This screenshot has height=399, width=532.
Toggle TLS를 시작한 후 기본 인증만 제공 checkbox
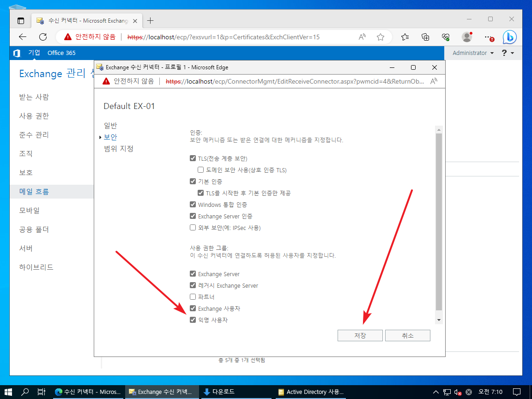pyautogui.click(x=200, y=193)
